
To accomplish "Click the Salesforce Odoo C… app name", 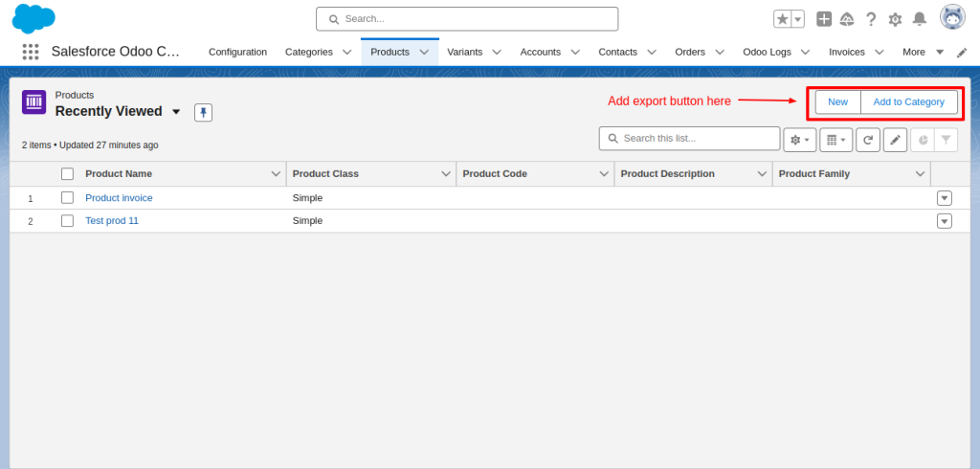I will [116, 52].
